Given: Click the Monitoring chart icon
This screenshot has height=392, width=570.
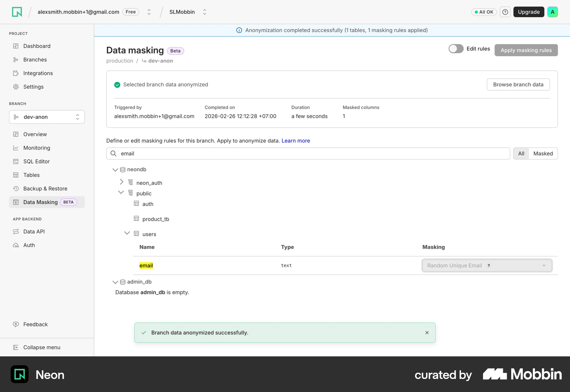Looking at the screenshot, I should (x=16, y=148).
